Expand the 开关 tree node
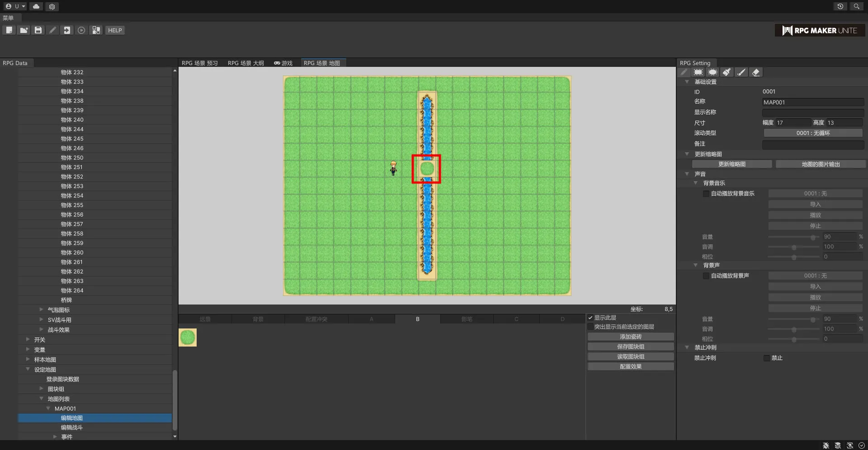This screenshot has height=450, width=868. (28, 339)
